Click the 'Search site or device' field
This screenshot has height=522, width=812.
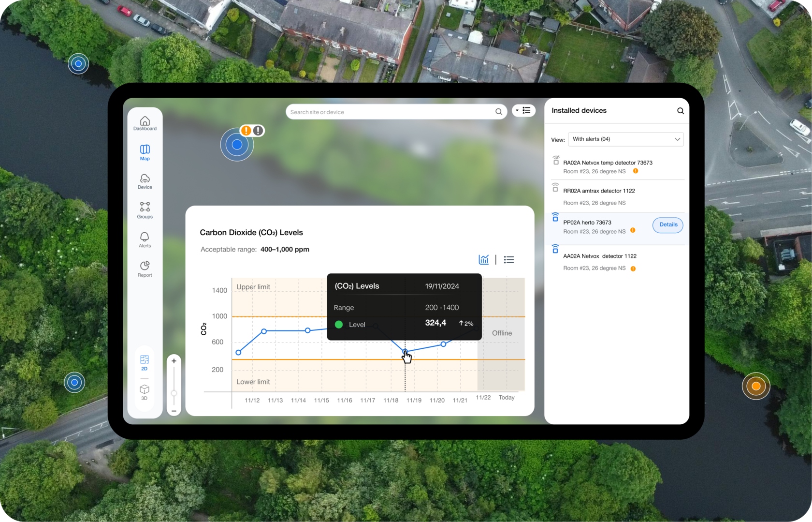389,112
